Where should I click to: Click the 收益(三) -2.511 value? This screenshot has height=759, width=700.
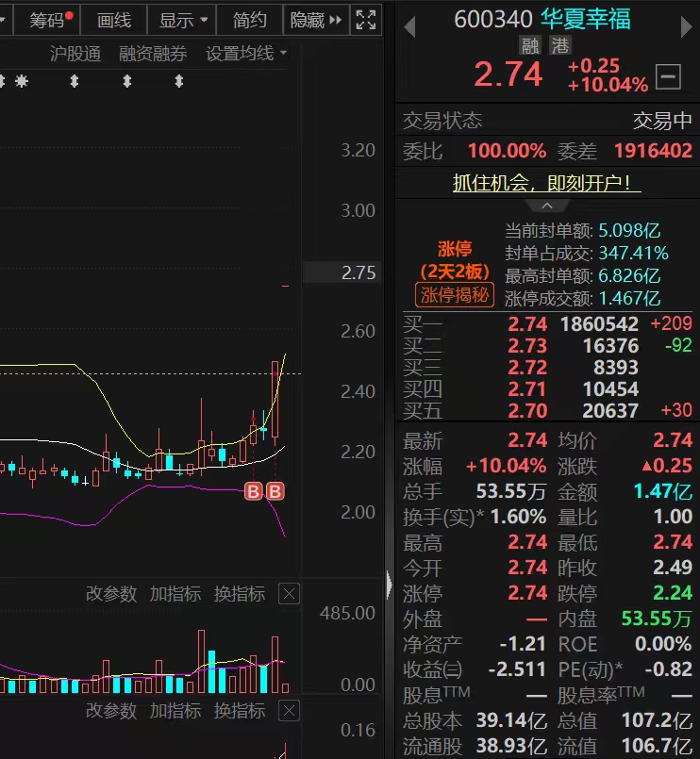[x=517, y=669]
